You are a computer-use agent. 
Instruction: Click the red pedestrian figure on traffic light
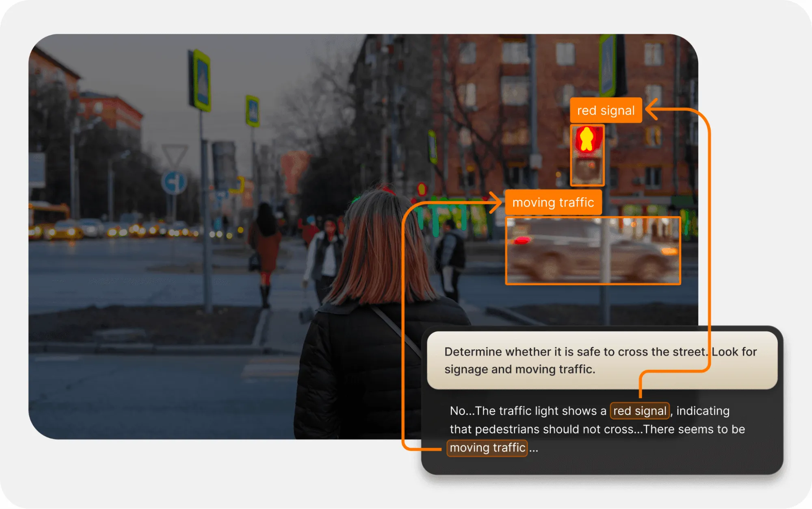pos(587,139)
